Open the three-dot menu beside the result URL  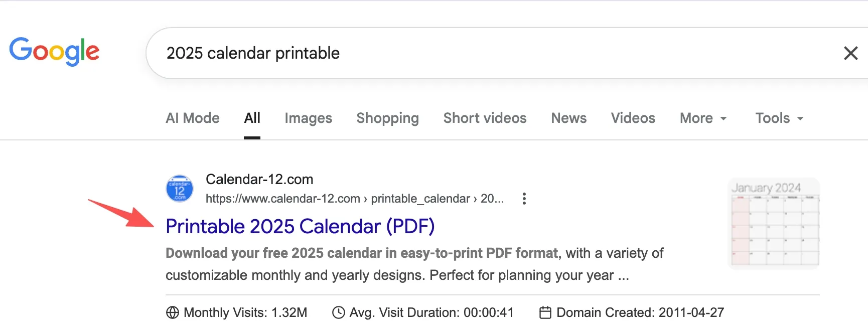(x=523, y=199)
